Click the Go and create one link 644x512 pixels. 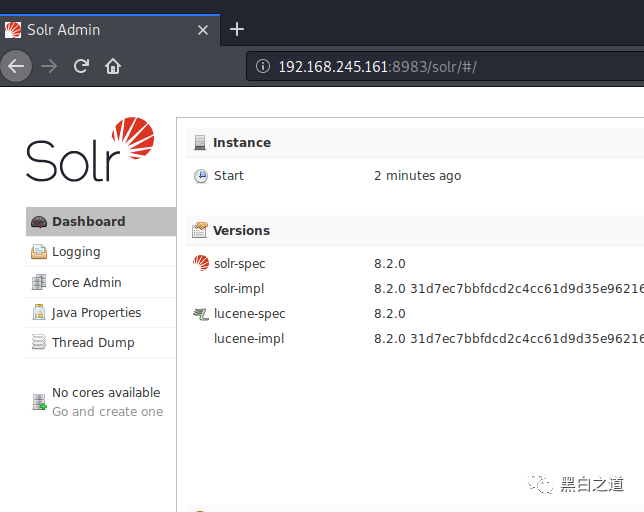pyautogui.click(x=108, y=411)
